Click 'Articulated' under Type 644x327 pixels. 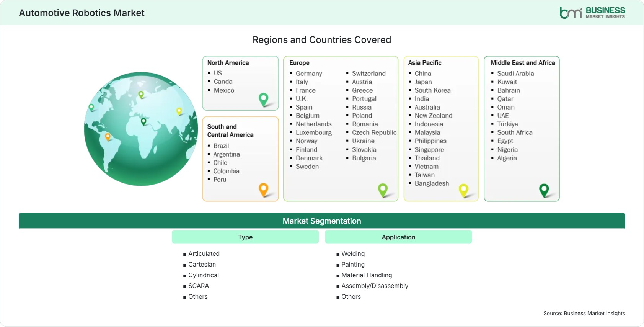coord(204,254)
